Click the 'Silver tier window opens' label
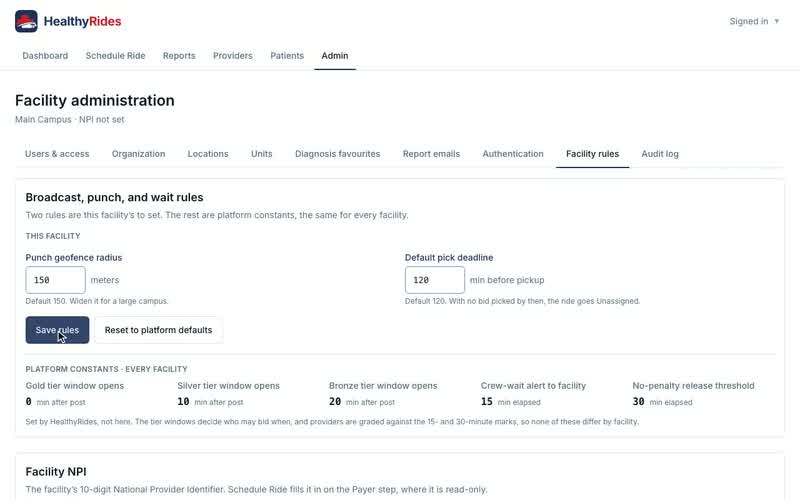The image size is (800, 500). (229, 386)
